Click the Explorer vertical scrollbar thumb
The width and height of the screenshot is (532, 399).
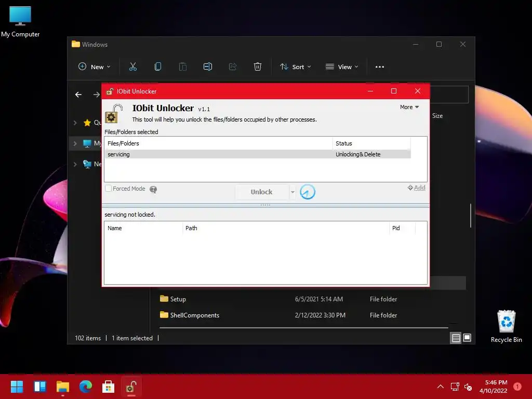tap(470, 216)
